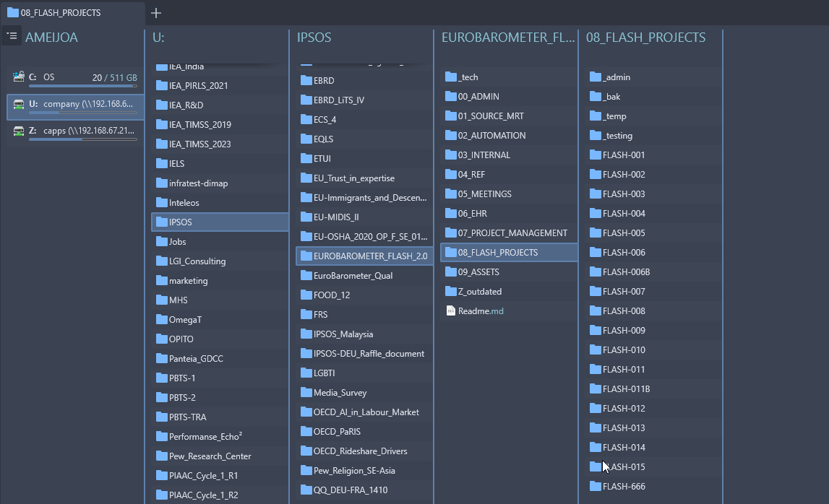Click the C: drive icon

click(19, 77)
